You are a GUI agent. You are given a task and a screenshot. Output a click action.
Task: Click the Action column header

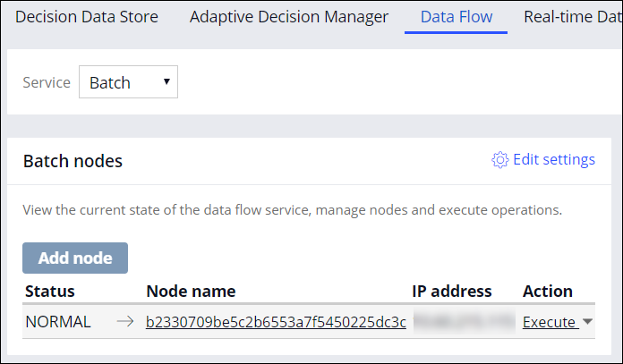tap(548, 291)
